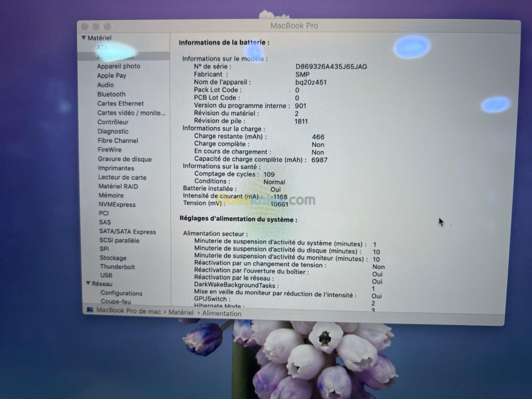Select Audio in the sidebar
Image resolution: width=532 pixels, height=399 pixels.
pyautogui.click(x=105, y=85)
